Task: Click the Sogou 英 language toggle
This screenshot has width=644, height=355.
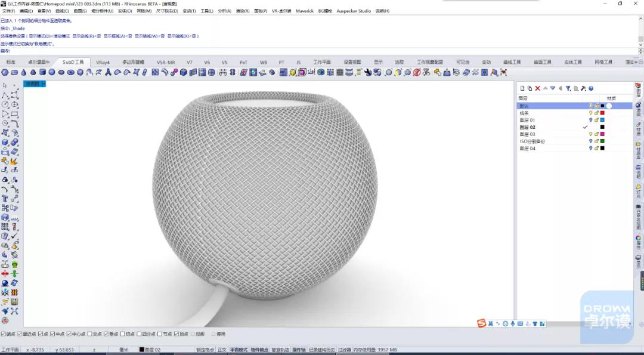Action: pos(490,324)
